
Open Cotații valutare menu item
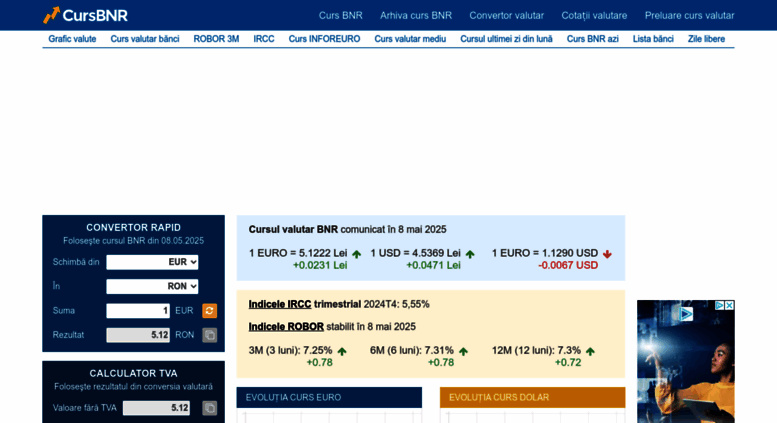(594, 15)
